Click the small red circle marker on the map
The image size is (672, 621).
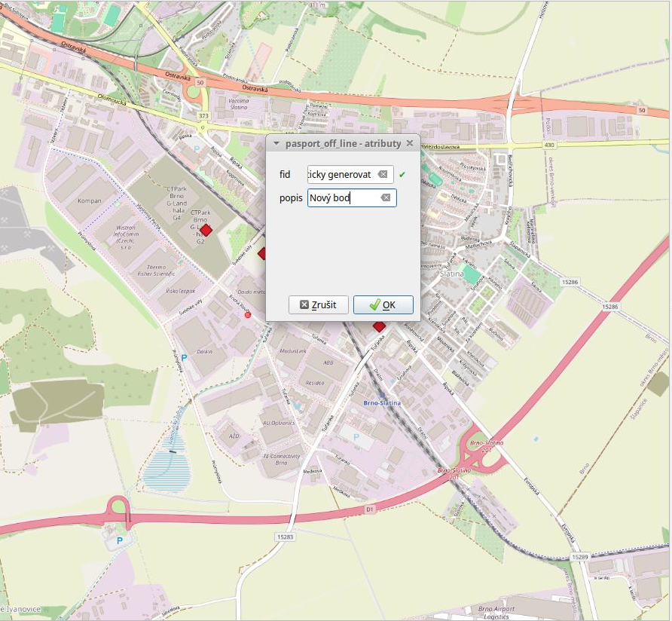click(x=248, y=315)
